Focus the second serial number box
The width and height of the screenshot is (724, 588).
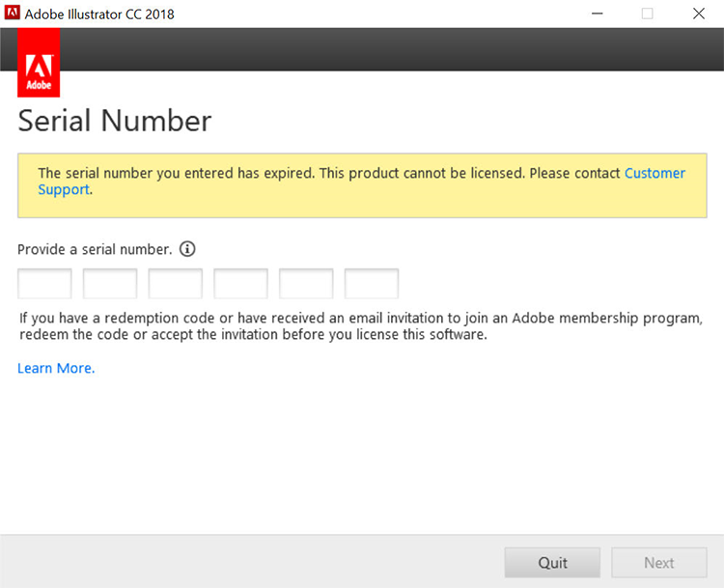click(110, 284)
